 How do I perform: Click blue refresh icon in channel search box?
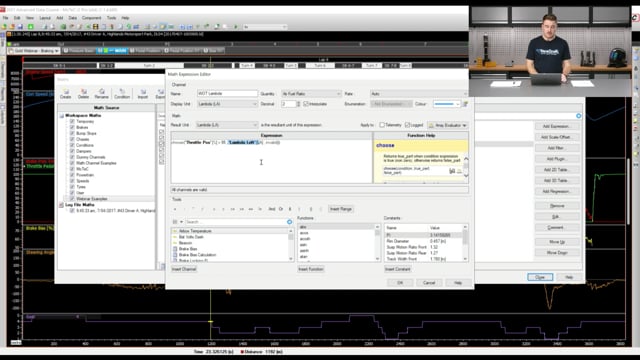pos(289,222)
